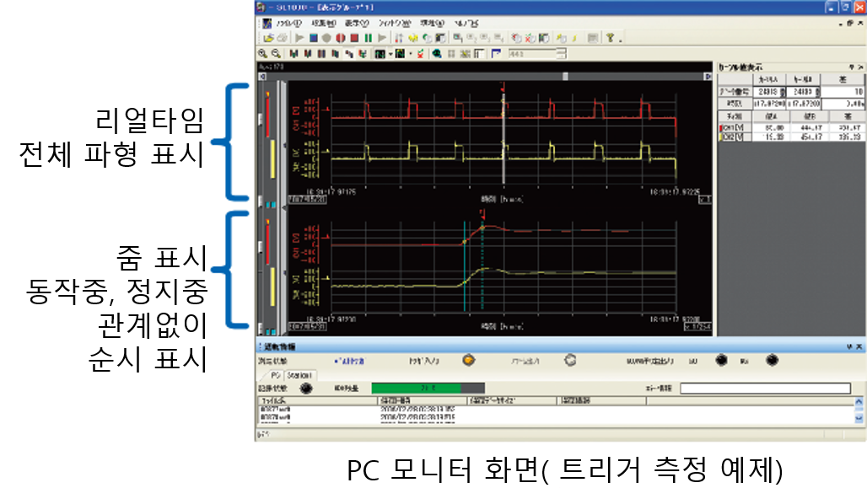
Task: Open the Cursor B data number dropdown
Action: pyautogui.click(x=818, y=92)
